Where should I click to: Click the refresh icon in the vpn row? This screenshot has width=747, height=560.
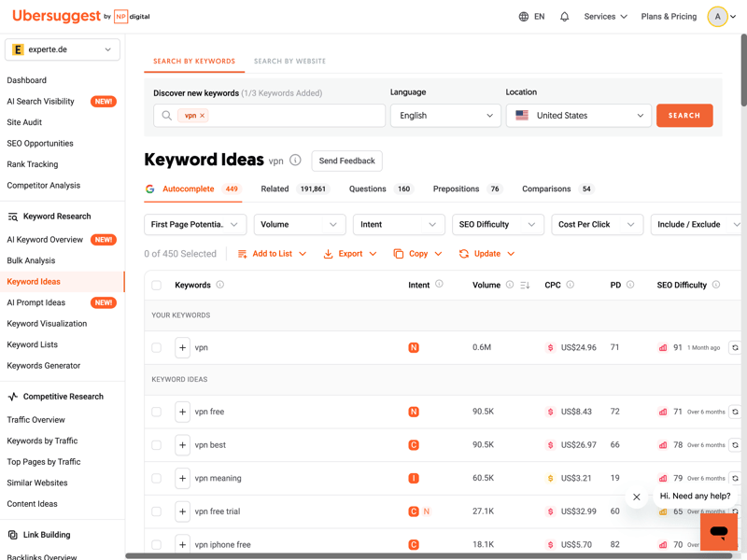735,348
